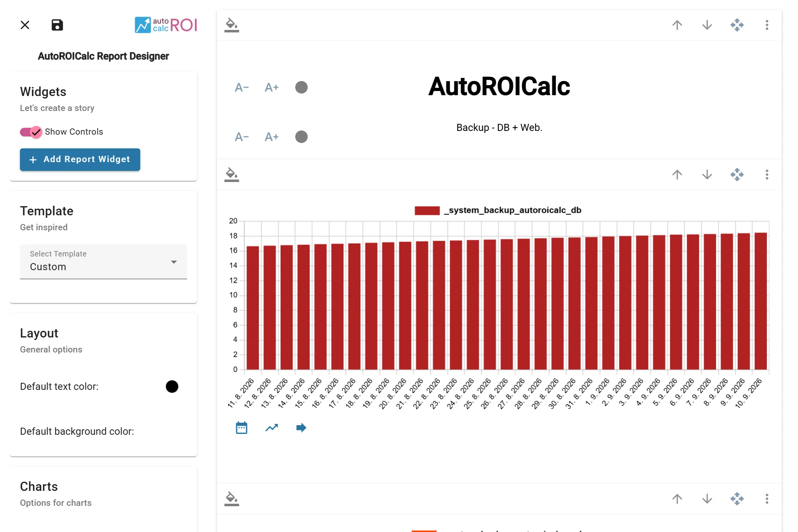Click the Template section heading
Viewport: 798px width, 532px height.
pos(47,211)
